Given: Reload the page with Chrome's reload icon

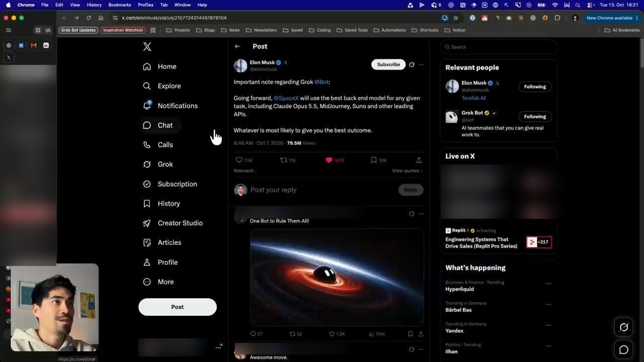Looking at the screenshot, I should [x=89, y=18].
